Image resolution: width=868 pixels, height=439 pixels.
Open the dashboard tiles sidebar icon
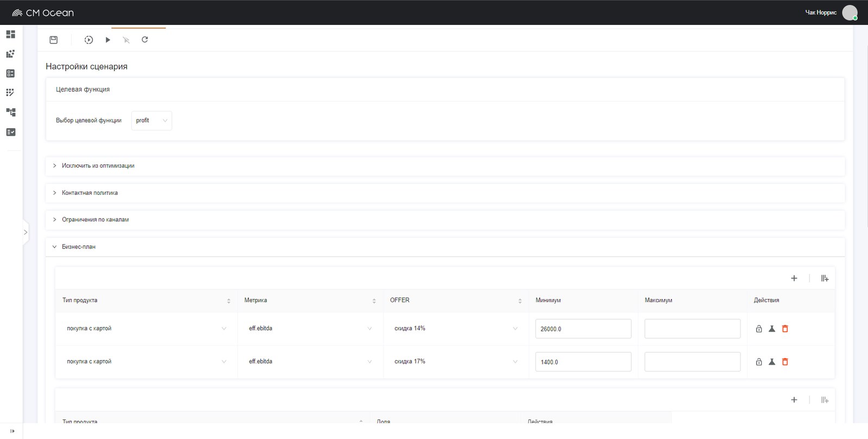[x=10, y=34]
